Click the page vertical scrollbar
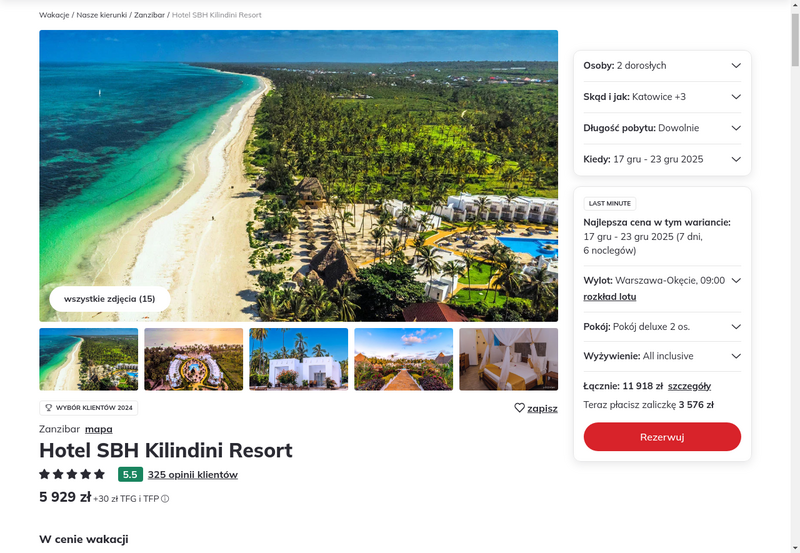800x553 pixels. [795, 276]
